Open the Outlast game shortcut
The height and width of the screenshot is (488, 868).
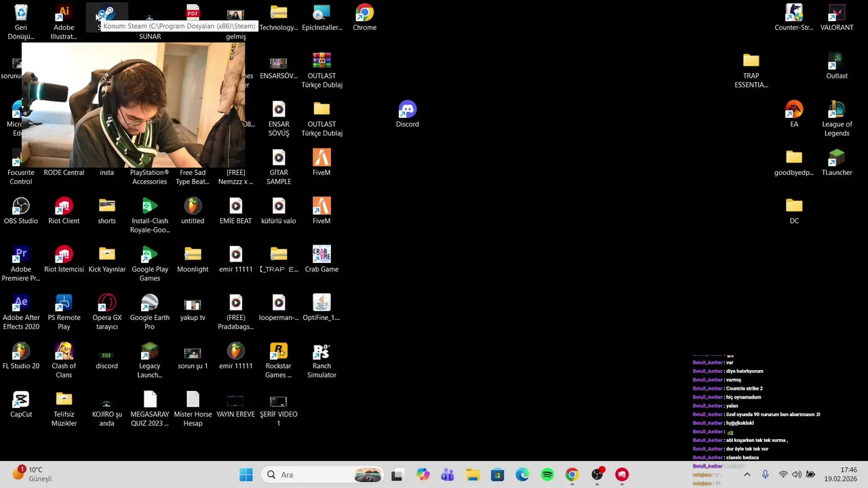pyautogui.click(x=837, y=66)
